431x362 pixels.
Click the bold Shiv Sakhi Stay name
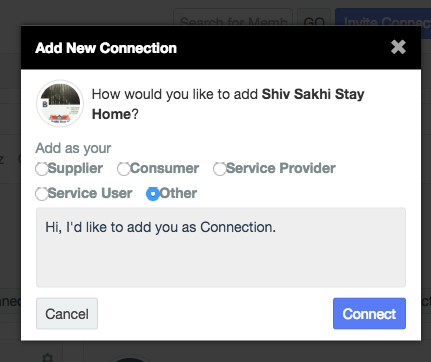313,94
